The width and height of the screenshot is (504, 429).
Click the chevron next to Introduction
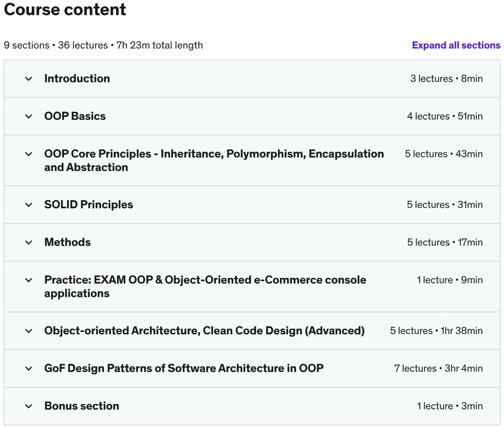[29, 79]
